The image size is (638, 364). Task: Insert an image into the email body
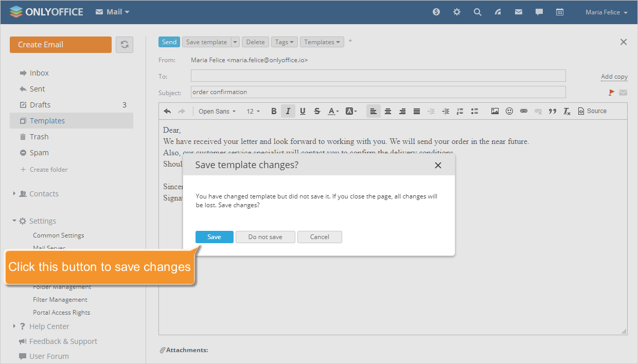[x=494, y=111]
